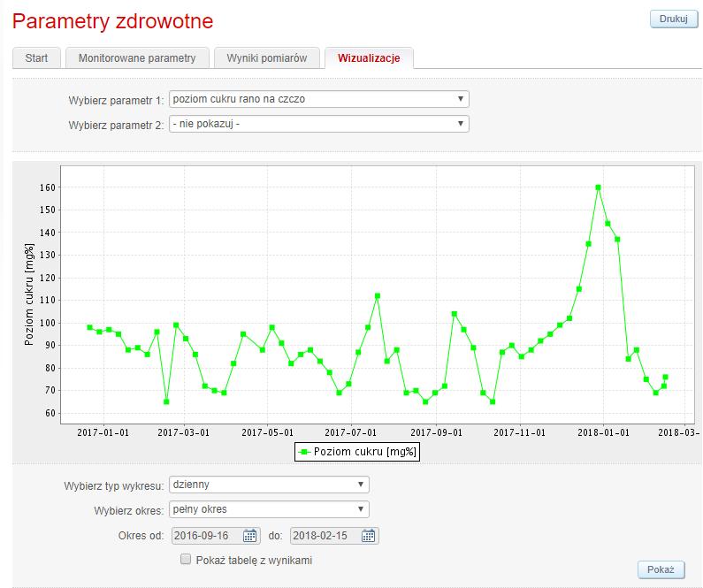Click the Drukuj button
The width and height of the screenshot is (703, 588).
(674, 19)
